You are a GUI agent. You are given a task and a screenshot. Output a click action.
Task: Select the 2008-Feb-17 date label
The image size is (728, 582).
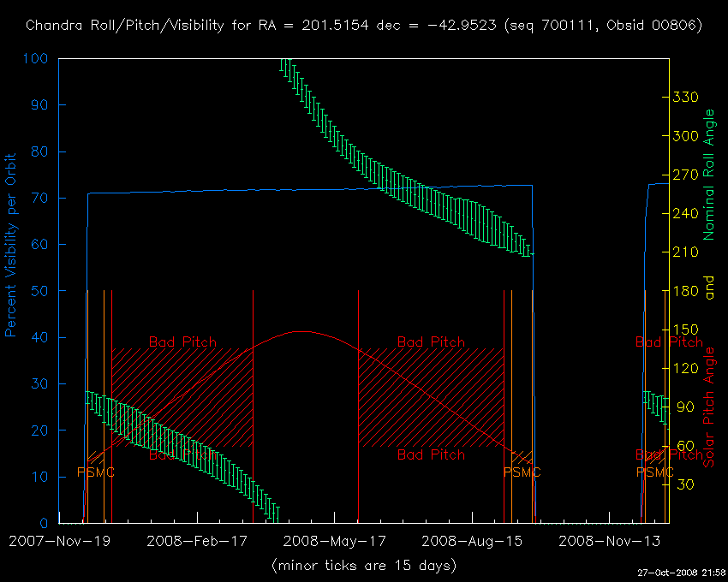(197, 541)
